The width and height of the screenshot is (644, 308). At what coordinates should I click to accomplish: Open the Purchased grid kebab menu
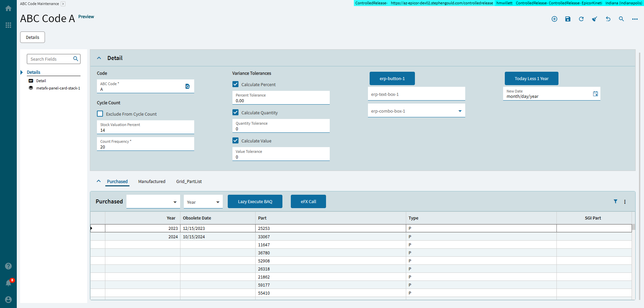(625, 202)
